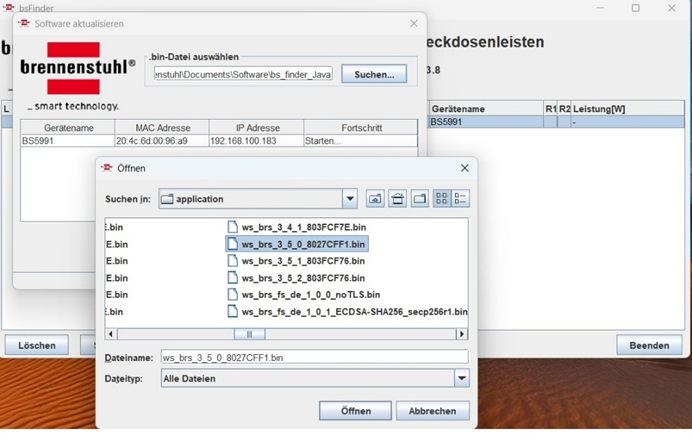Click the Gerätename column header in update dialog
This screenshot has width=692, height=448.
coord(68,128)
